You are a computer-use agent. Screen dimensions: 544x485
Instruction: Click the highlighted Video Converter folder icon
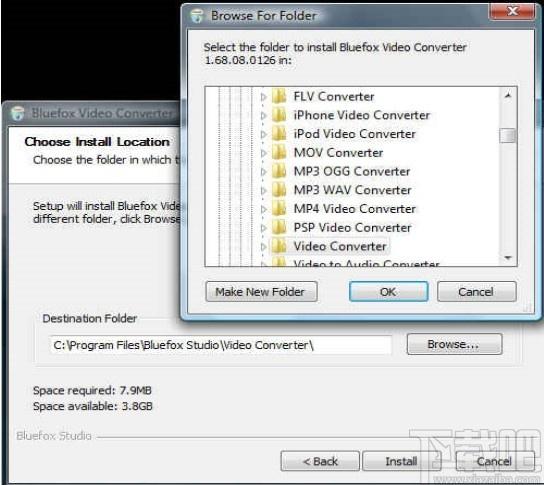(279, 246)
